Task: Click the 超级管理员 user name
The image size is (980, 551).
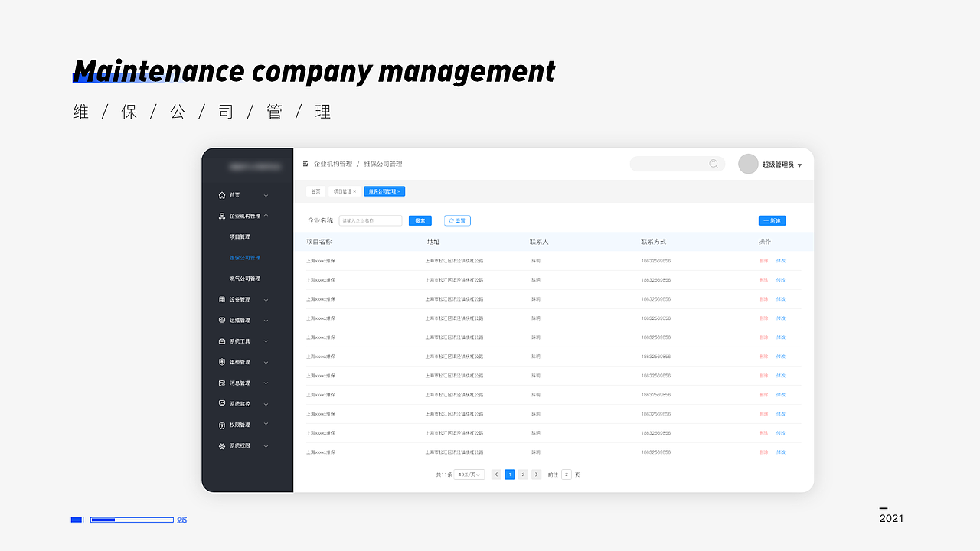Action: [778, 165]
